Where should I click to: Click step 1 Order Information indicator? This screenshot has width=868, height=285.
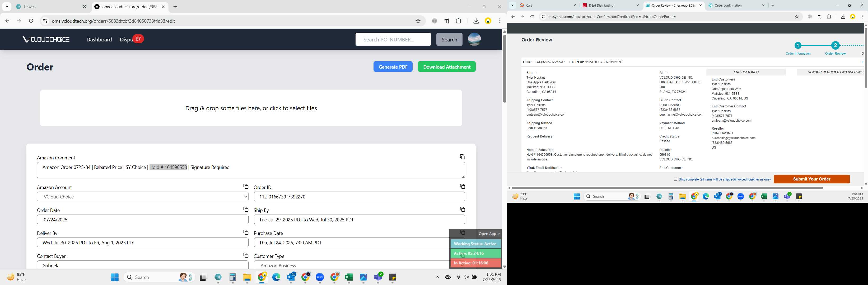[797, 45]
